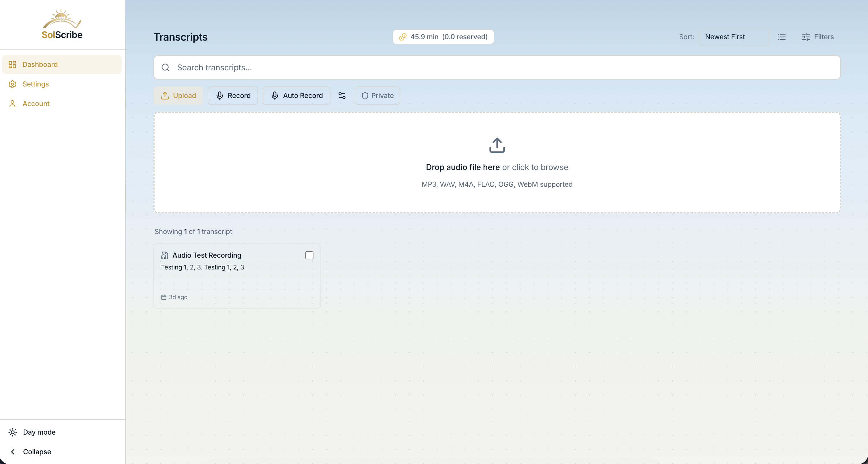
Task: Open the Audio Test Recording transcript
Action: (x=207, y=255)
